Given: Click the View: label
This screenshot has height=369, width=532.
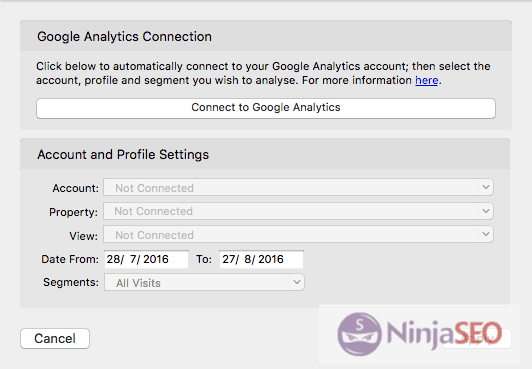Looking at the screenshot, I should click(83, 236).
